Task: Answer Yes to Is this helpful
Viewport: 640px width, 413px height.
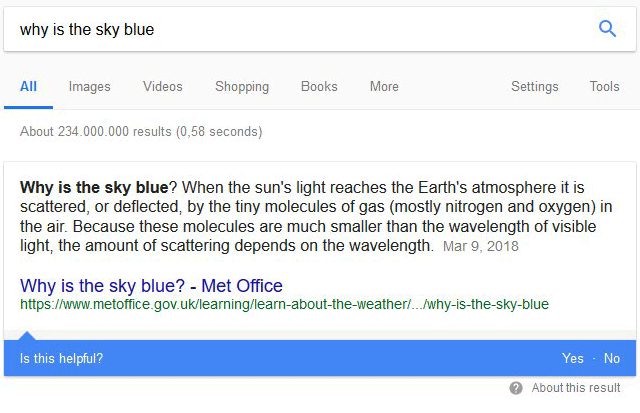Action: point(573,358)
